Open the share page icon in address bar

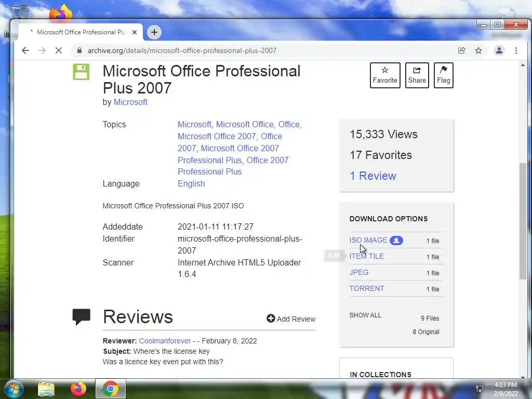coord(461,50)
